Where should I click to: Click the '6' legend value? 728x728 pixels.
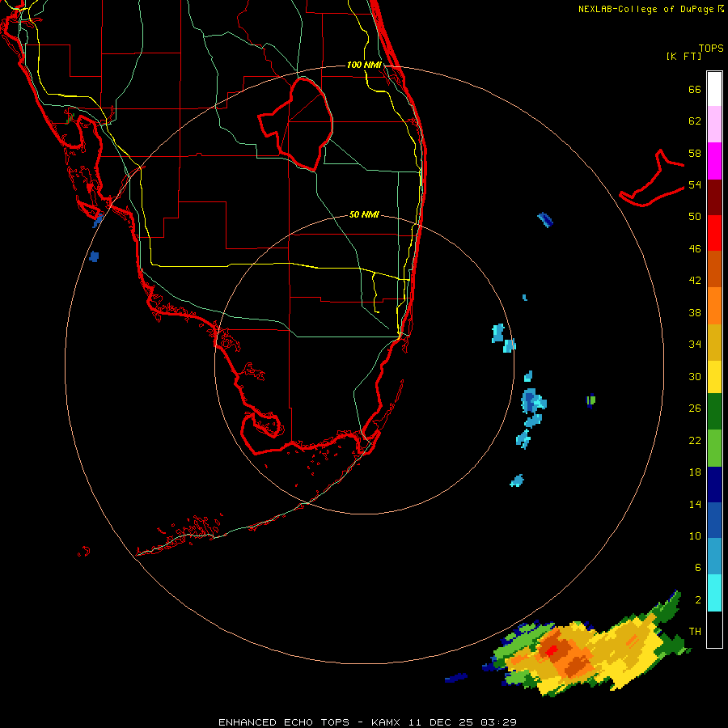point(698,567)
